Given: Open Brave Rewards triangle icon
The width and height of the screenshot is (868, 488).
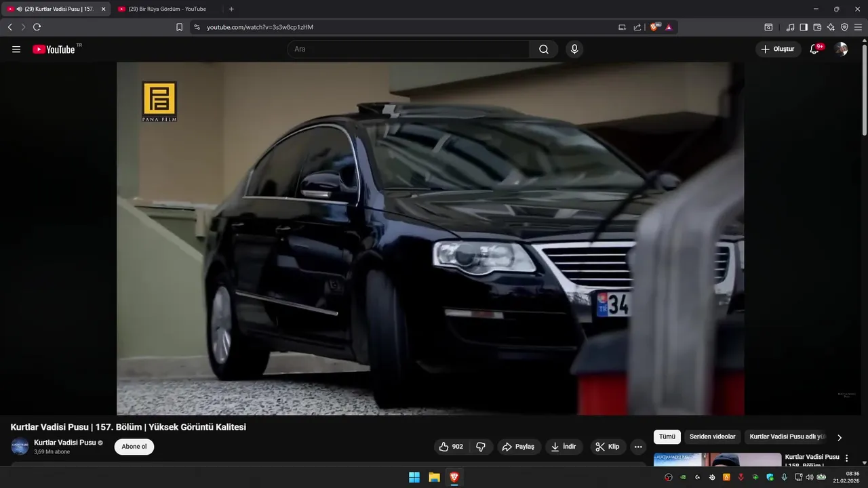Looking at the screenshot, I should coord(669,27).
